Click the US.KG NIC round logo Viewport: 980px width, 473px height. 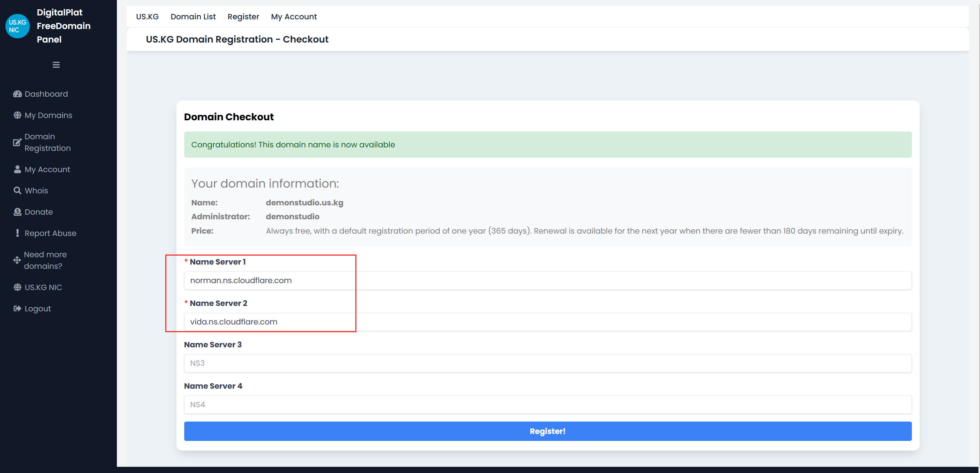click(17, 26)
